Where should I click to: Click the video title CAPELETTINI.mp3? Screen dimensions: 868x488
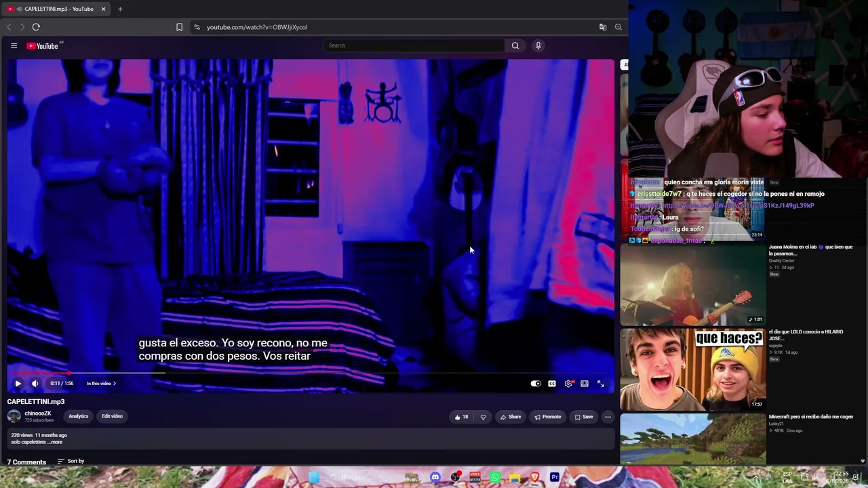click(36, 402)
